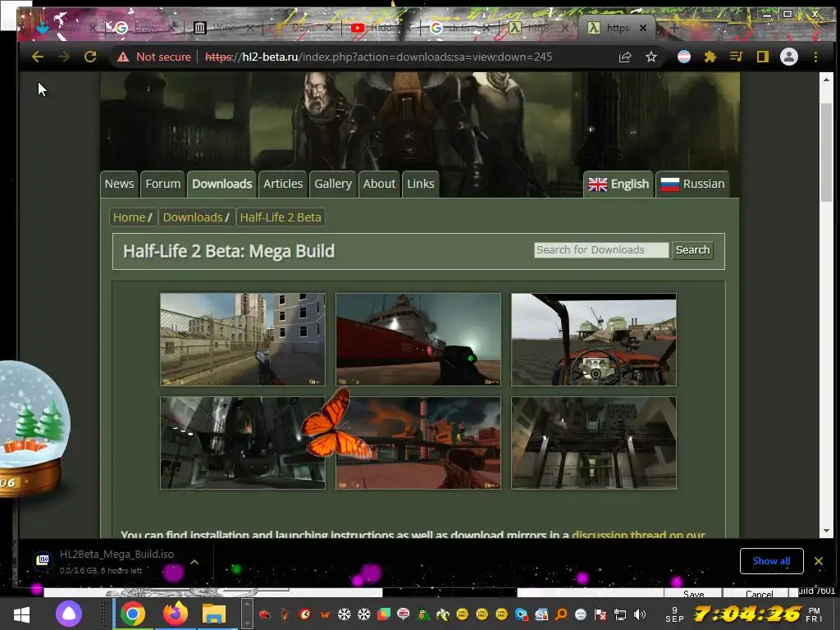Open the orange magnifier tray icon
This screenshot has height=630, width=840.
(561, 614)
